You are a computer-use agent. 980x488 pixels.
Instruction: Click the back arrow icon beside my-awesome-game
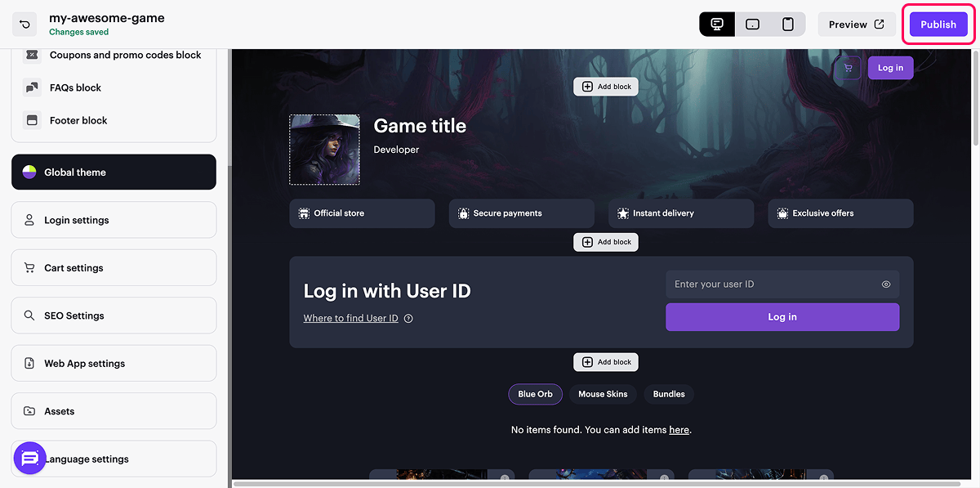[x=24, y=25]
